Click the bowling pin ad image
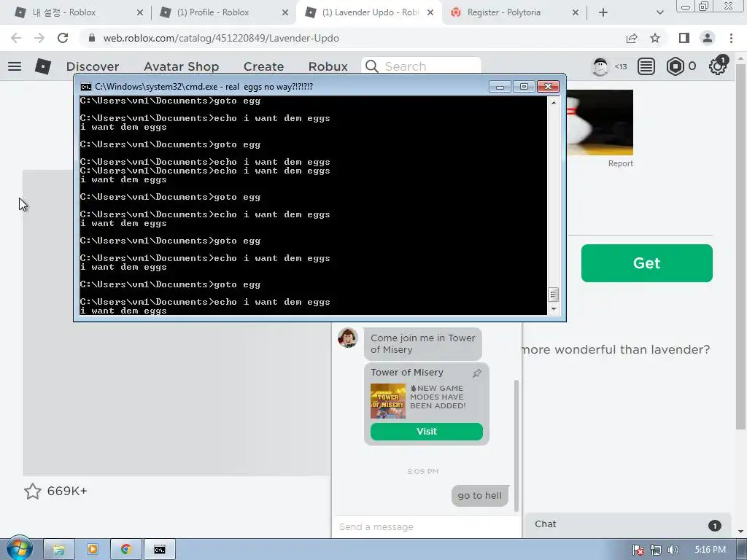This screenshot has width=747, height=560. click(x=600, y=122)
